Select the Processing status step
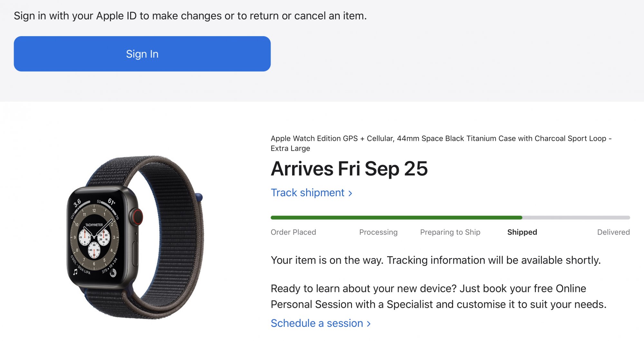Viewport: 644px width, 341px height. pyautogui.click(x=378, y=232)
